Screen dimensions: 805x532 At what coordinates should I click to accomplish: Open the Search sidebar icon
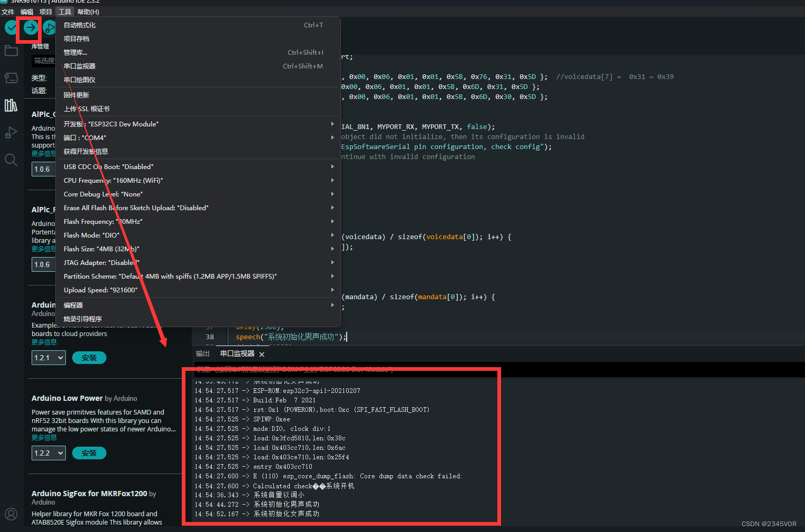(11, 160)
